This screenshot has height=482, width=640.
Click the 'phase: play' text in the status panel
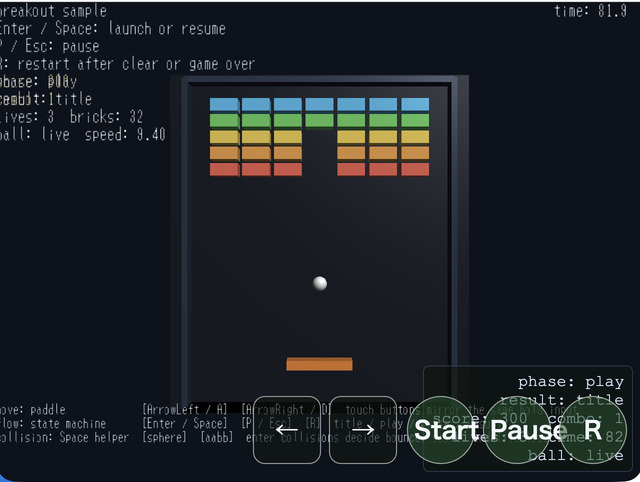click(571, 382)
